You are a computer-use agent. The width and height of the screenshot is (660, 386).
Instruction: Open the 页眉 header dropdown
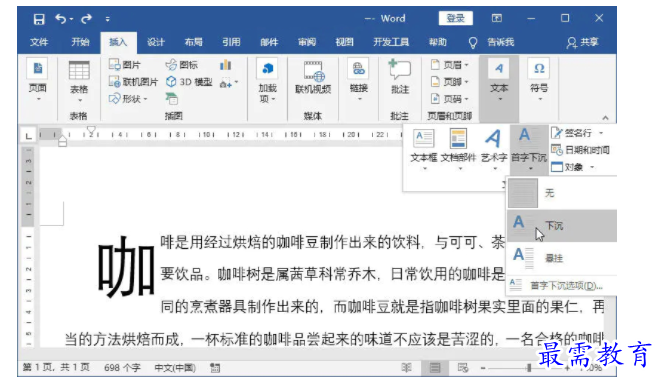point(450,65)
